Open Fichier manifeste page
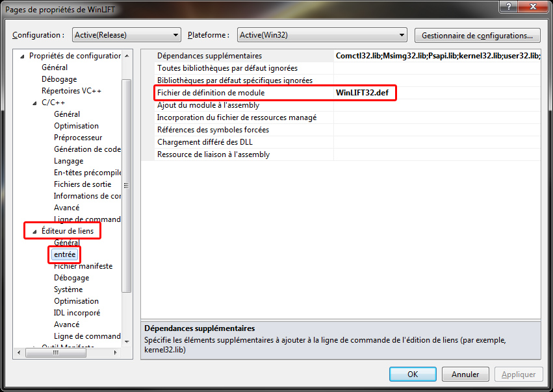This screenshot has width=553, height=392. pyautogui.click(x=83, y=266)
